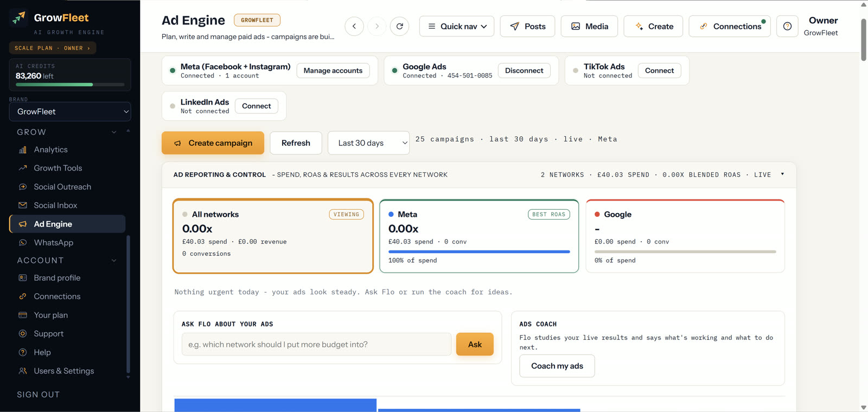Go back with the left arrow button
Image resolution: width=868 pixels, height=412 pixels.
click(354, 26)
